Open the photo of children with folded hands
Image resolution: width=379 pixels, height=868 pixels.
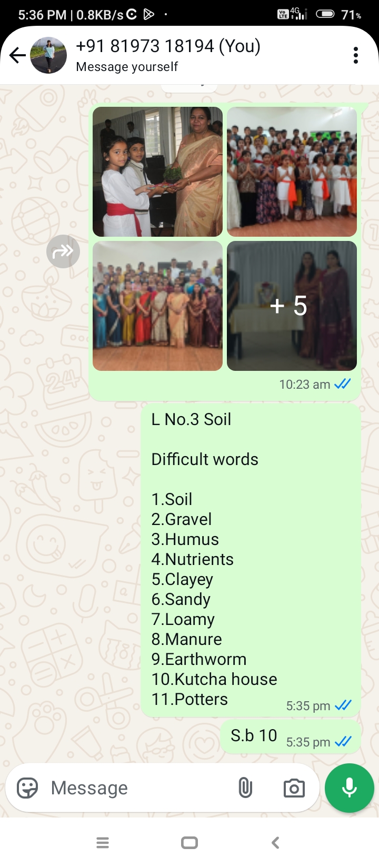coord(292,172)
